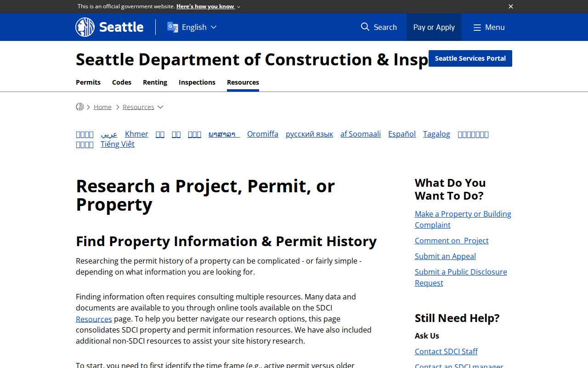588x368 pixels.
Task: Go to the Inspections tab
Action: 197,82
